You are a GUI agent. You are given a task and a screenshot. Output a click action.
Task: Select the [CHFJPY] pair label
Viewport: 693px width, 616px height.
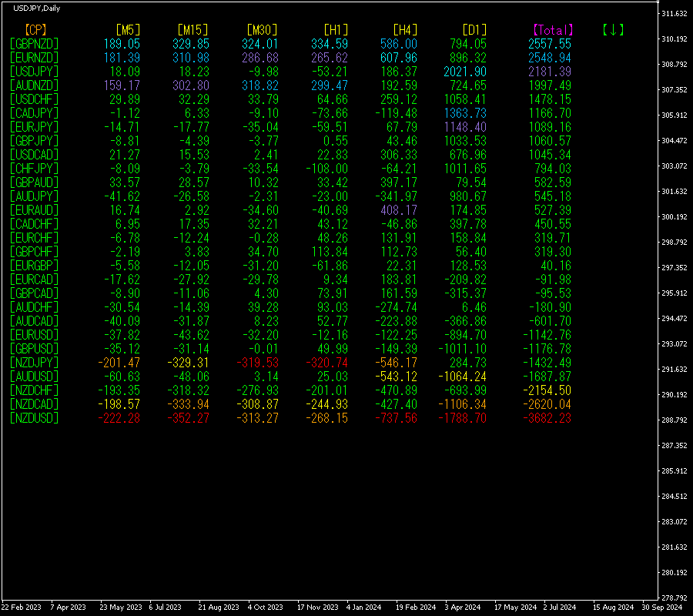34,169
